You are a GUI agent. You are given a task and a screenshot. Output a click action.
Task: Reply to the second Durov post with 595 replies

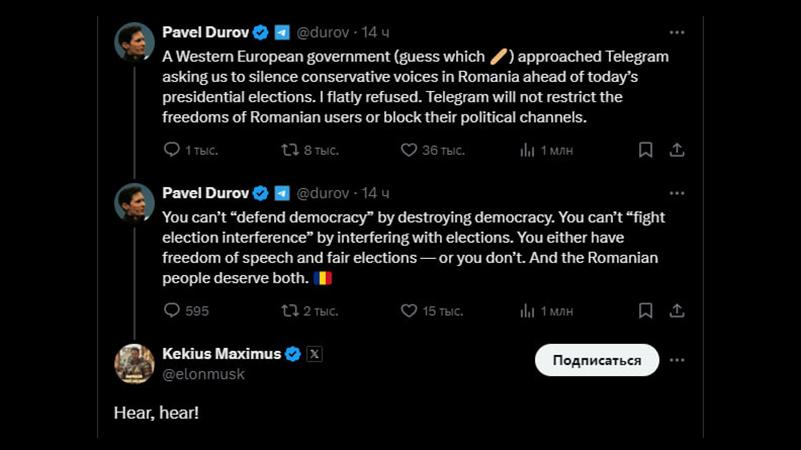[172, 311]
